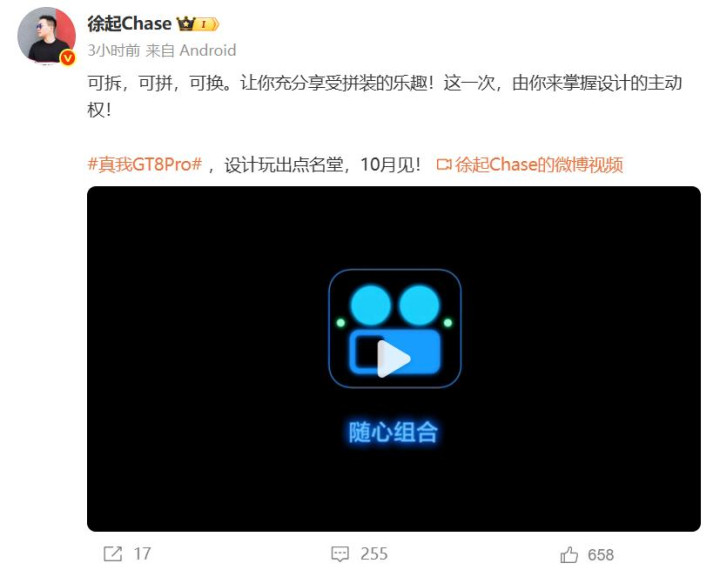
Task: Click the video camera icon before 徐起Chase的微博视频
Action: point(444,164)
